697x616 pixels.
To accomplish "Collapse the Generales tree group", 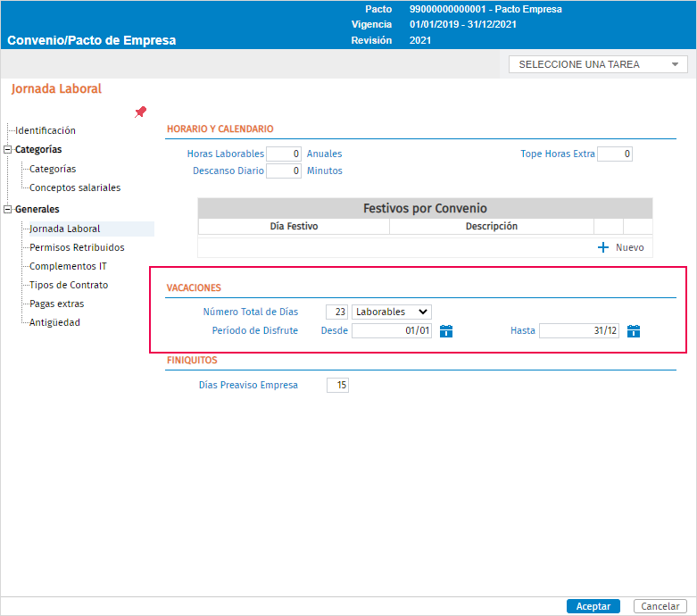I will click(x=7, y=209).
